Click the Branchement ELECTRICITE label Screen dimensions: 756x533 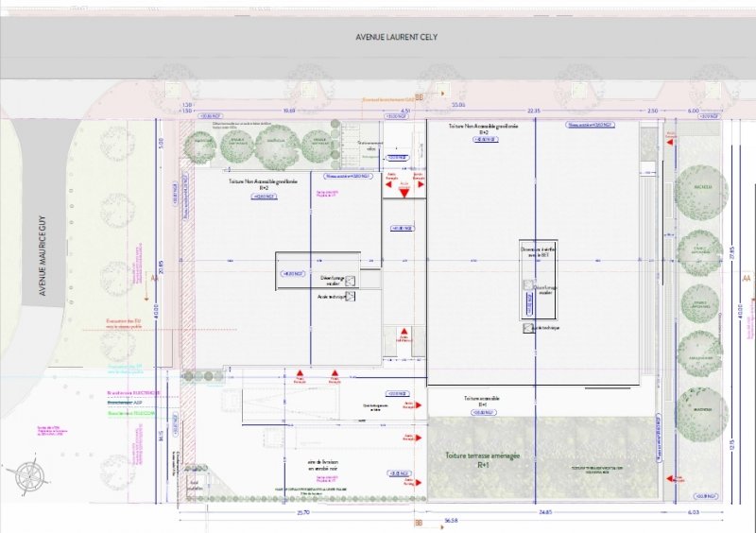(x=133, y=391)
